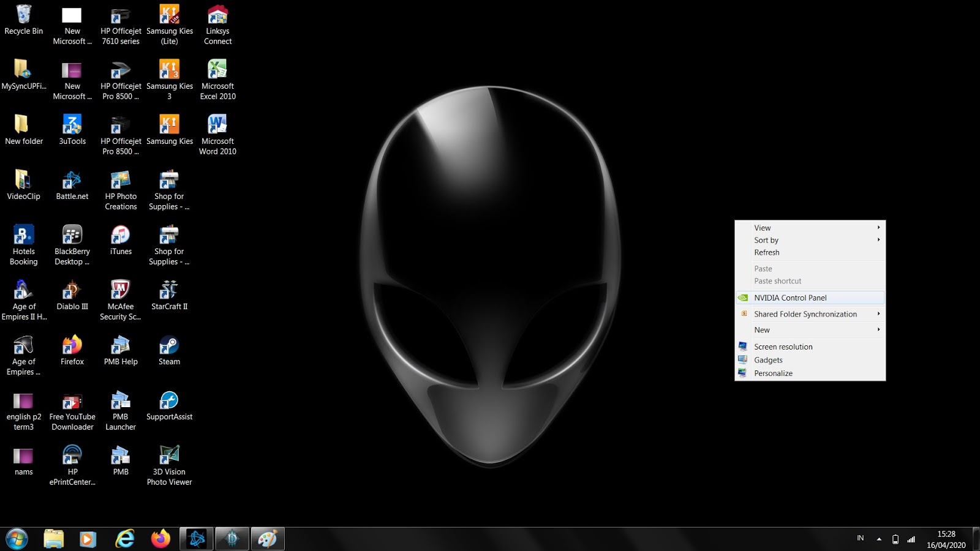This screenshot has width=980, height=551.
Task: Open the Windows Start menu
Action: pos(17,539)
